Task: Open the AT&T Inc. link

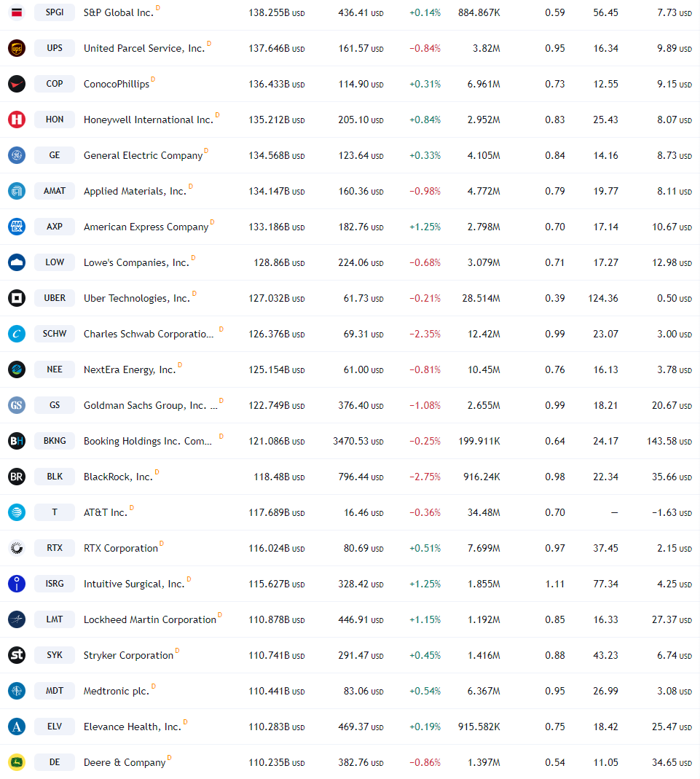Action: pos(105,512)
